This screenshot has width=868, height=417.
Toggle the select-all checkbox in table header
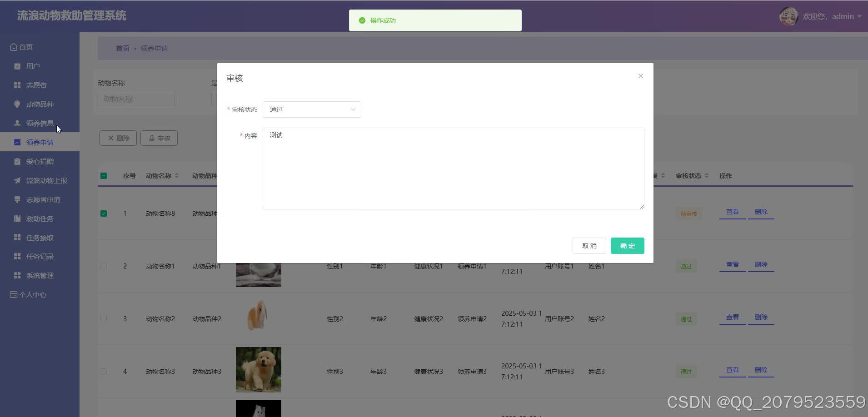pos(103,175)
